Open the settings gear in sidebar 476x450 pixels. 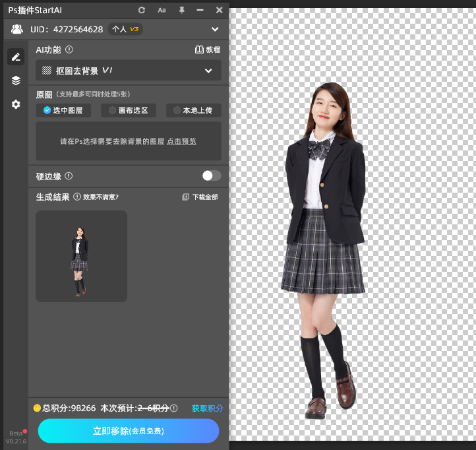click(x=16, y=104)
